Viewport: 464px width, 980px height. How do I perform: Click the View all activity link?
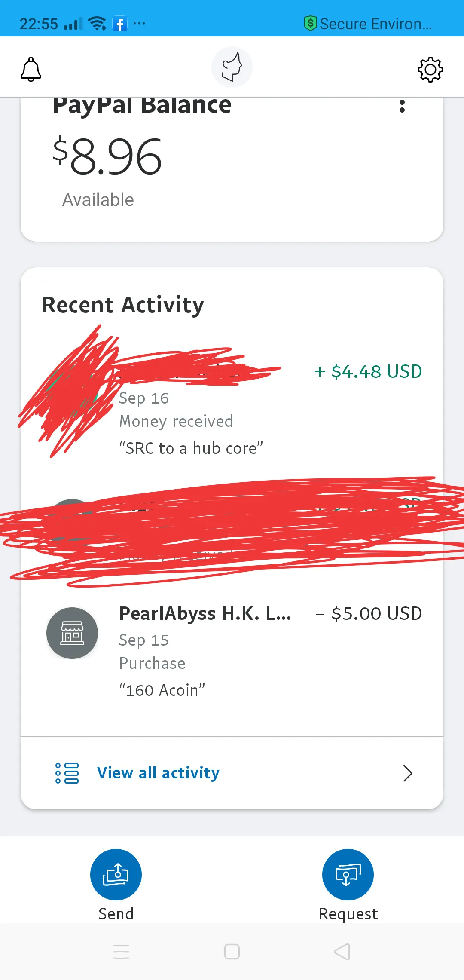(158, 773)
